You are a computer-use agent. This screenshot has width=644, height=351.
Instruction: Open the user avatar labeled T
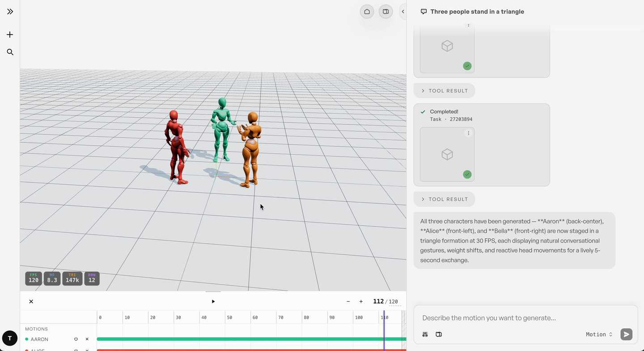(x=10, y=338)
